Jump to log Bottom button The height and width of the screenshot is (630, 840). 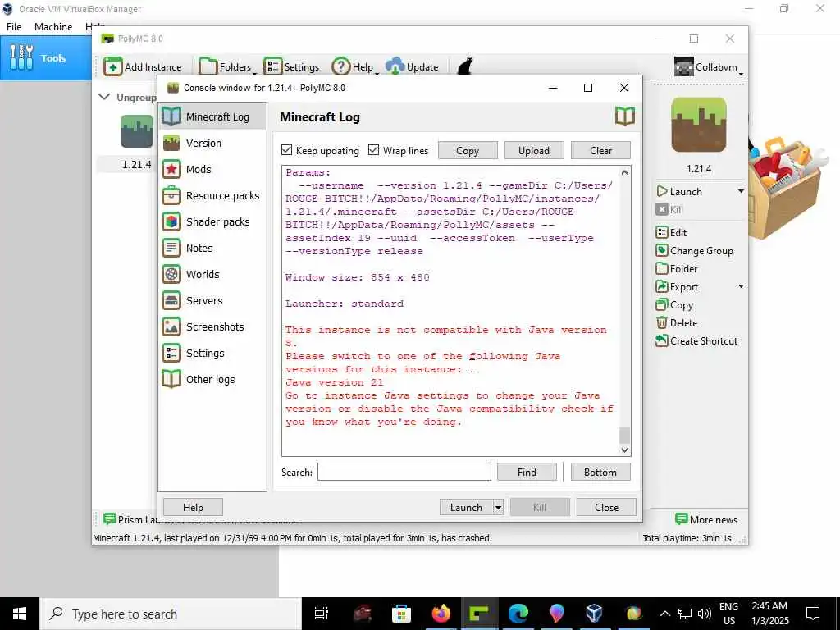(600, 472)
